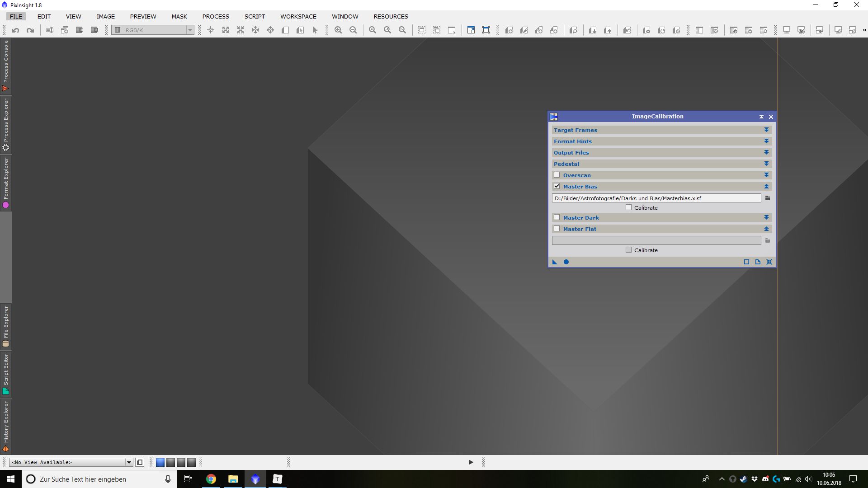Open the WORKSPACE menu
Screen dimensions: 868x488
(x=298, y=16)
